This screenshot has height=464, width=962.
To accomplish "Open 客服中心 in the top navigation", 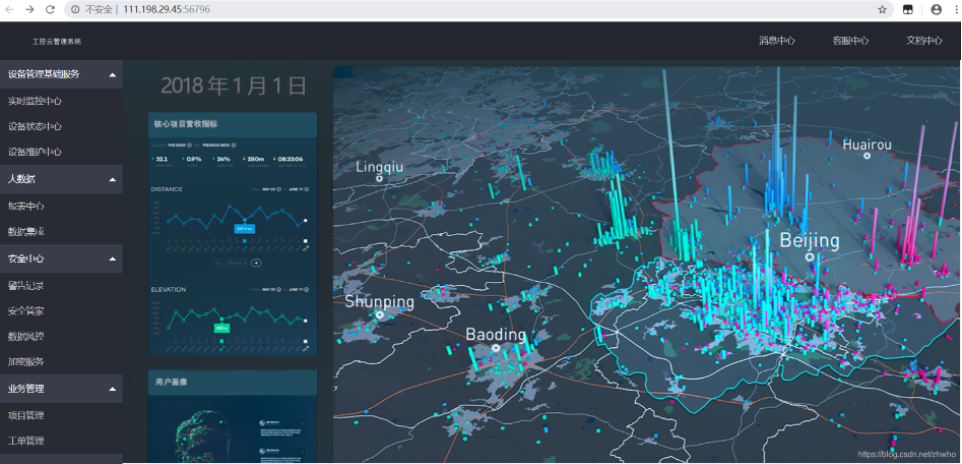I will [850, 41].
